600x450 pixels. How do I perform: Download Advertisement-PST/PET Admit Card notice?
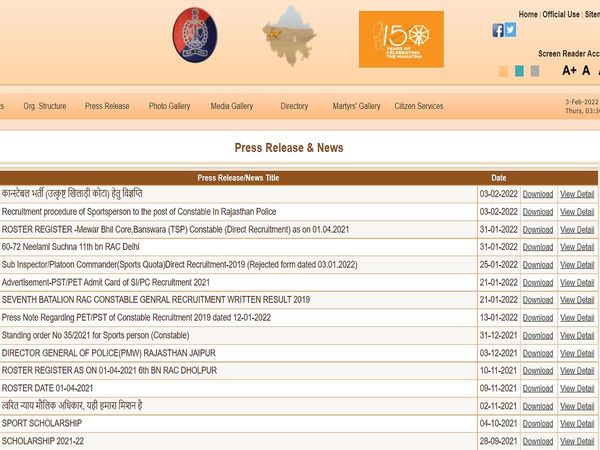coord(538,282)
